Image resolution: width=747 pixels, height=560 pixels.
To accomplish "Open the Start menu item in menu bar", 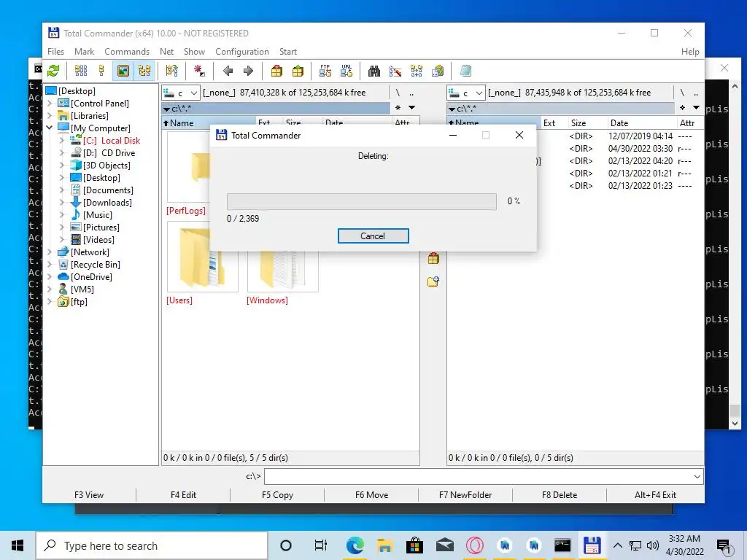I will pos(287,52).
